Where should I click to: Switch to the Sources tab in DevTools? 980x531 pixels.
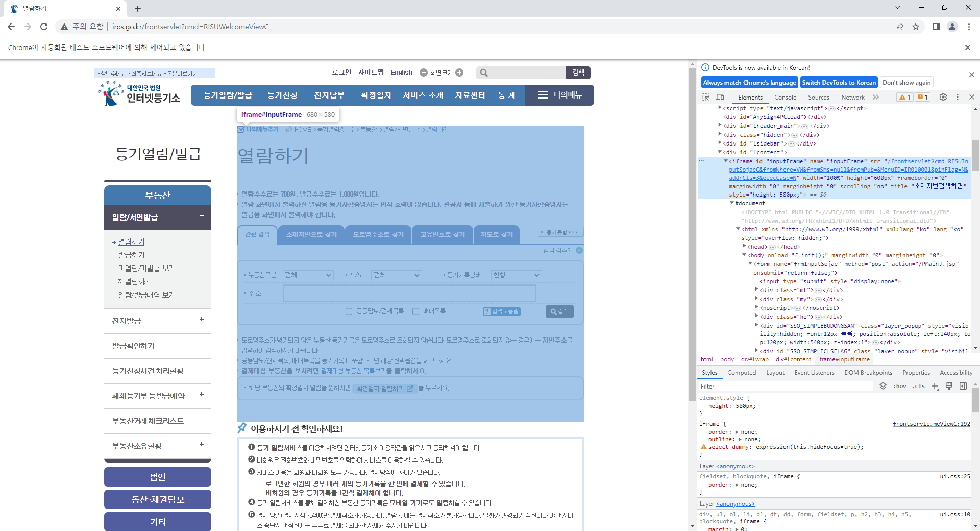(818, 98)
